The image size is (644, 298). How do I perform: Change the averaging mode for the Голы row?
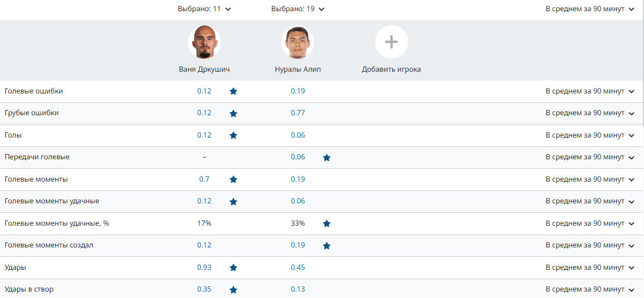coord(590,135)
